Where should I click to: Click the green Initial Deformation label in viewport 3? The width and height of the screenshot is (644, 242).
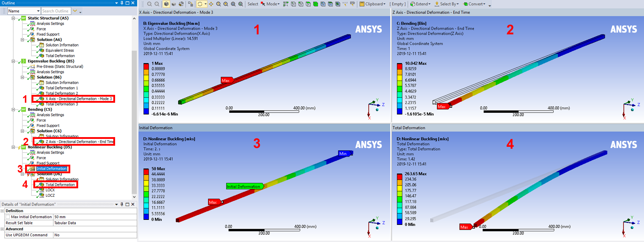pyautogui.click(x=245, y=187)
